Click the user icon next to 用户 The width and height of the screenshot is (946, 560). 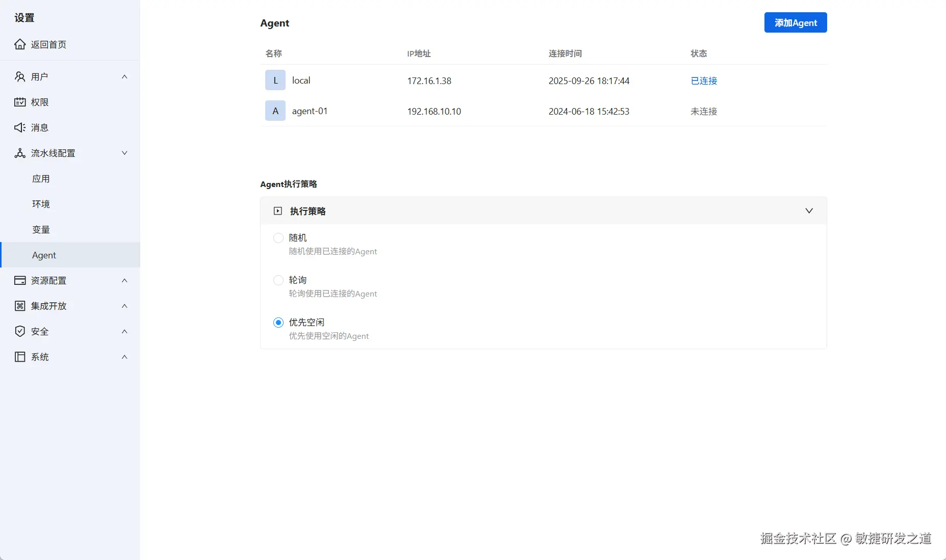click(x=20, y=76)
